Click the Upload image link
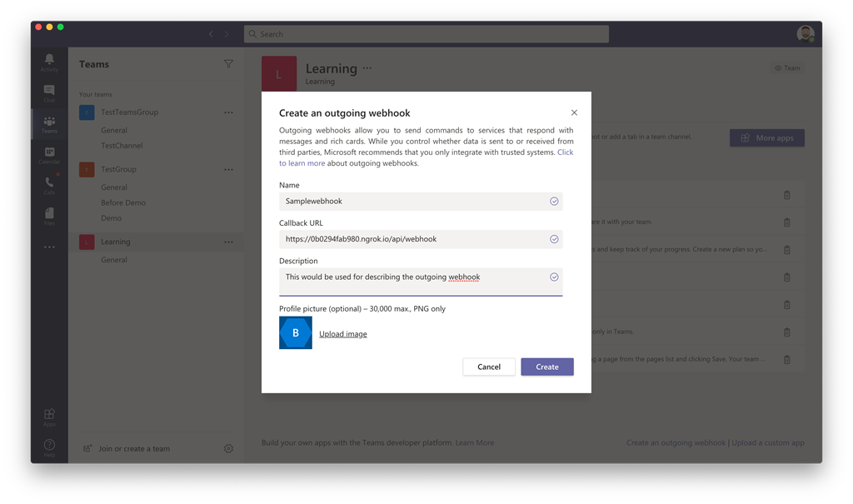The height and width of the screenshot is (504, 853). point(342,333)
